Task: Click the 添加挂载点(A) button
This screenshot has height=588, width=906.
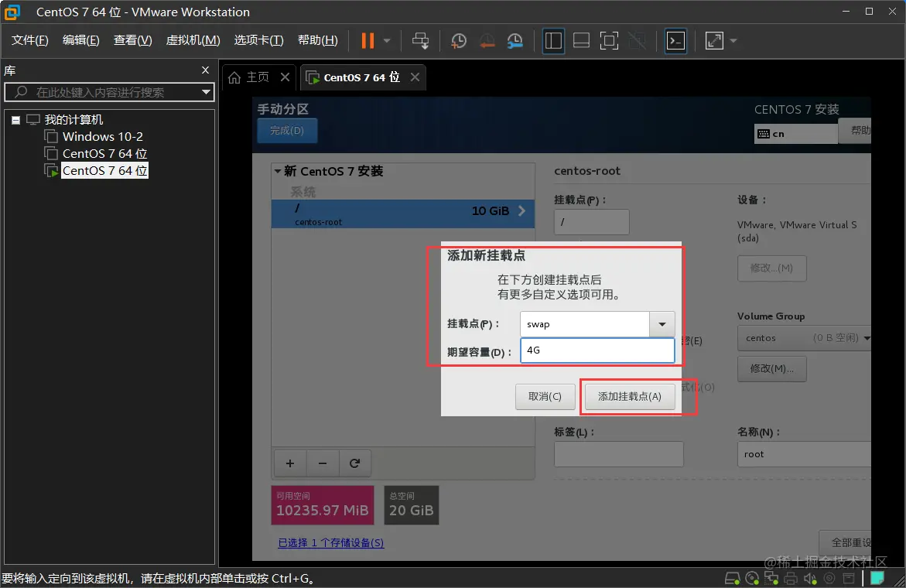Action: (x=630, y=396)
